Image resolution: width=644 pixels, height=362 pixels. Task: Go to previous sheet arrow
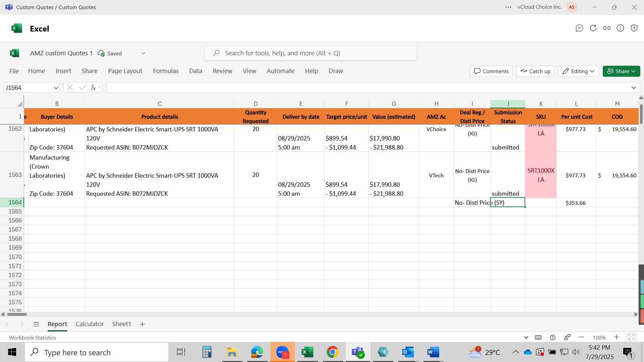[7, 324]
